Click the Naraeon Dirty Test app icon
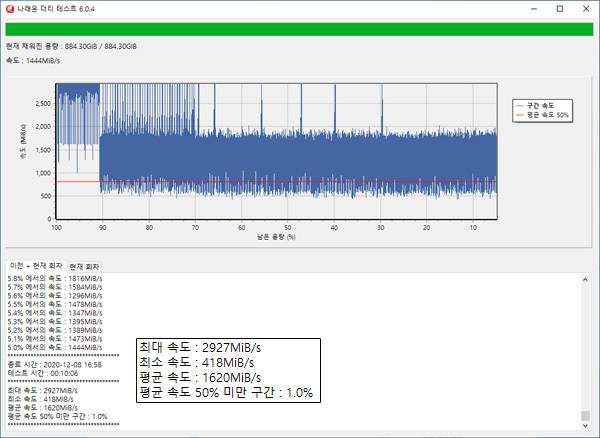The height and width of the screenshot is (438, 600). (10, 9)
